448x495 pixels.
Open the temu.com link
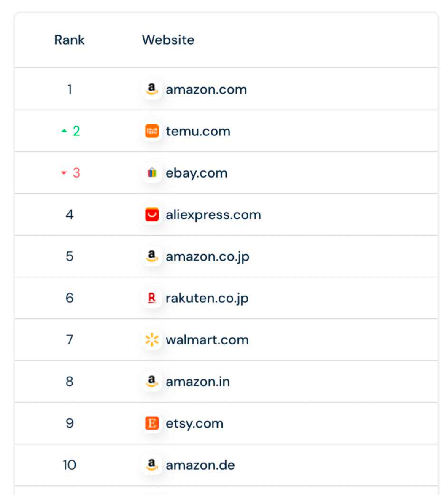[198, 131]
